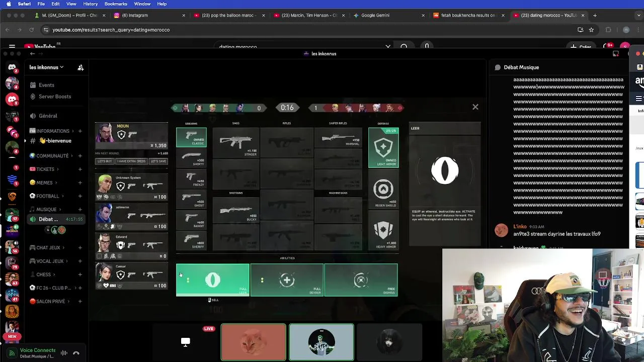This screenshot has height=362, width=644.
Task: Buy the Bucky shotgun
Action: [x=235, y=210]
